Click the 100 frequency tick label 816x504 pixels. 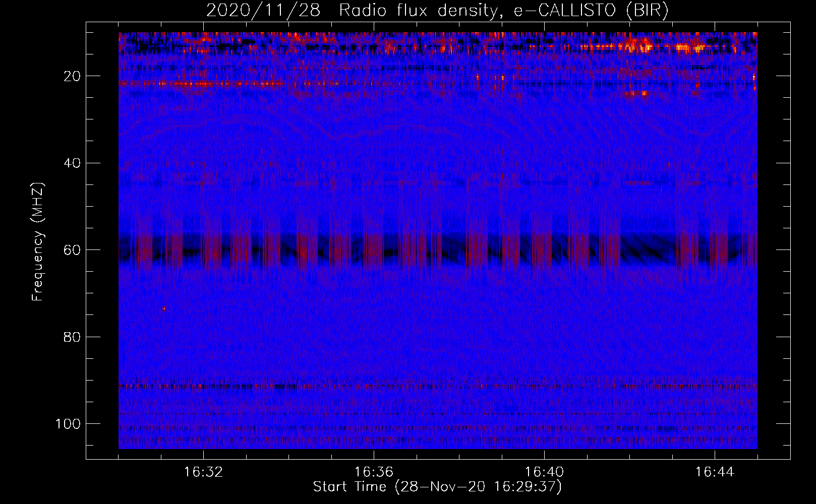(68, 424)
